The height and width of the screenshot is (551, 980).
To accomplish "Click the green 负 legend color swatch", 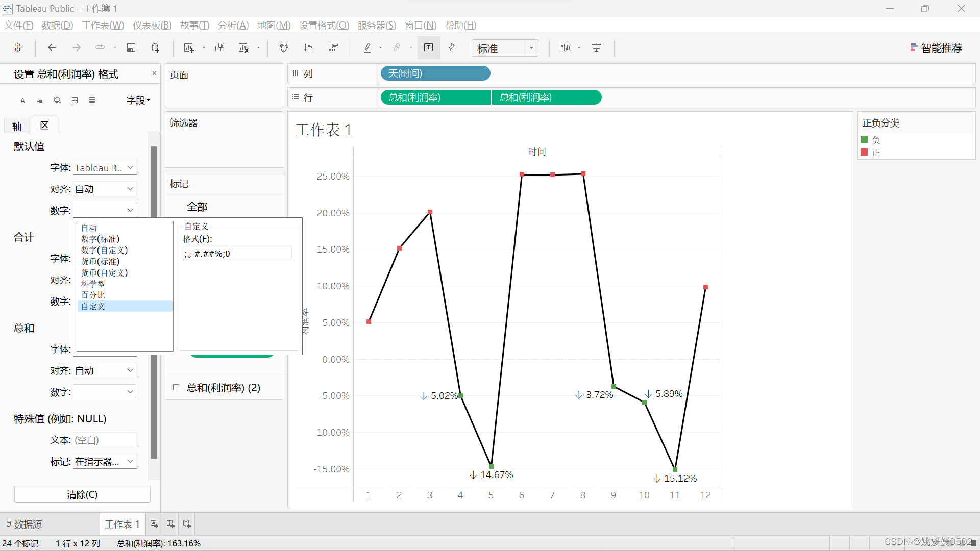I will 864,139.
